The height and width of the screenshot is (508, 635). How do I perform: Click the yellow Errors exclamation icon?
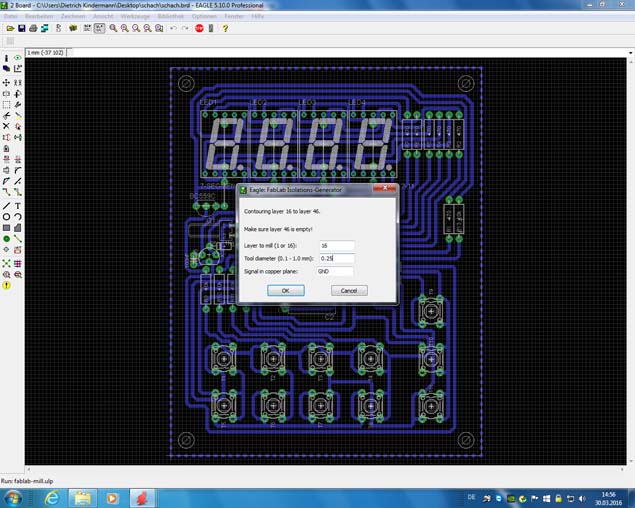point(6,285)
